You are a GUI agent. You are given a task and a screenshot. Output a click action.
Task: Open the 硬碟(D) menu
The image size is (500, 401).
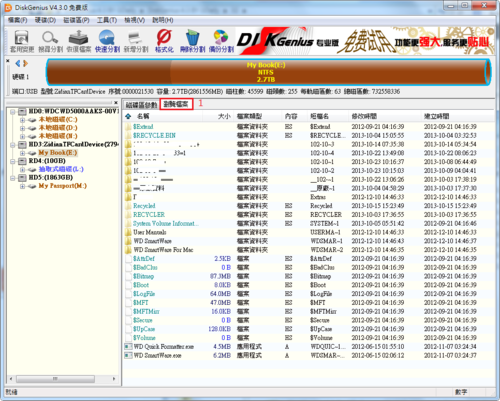coord(45,20)
